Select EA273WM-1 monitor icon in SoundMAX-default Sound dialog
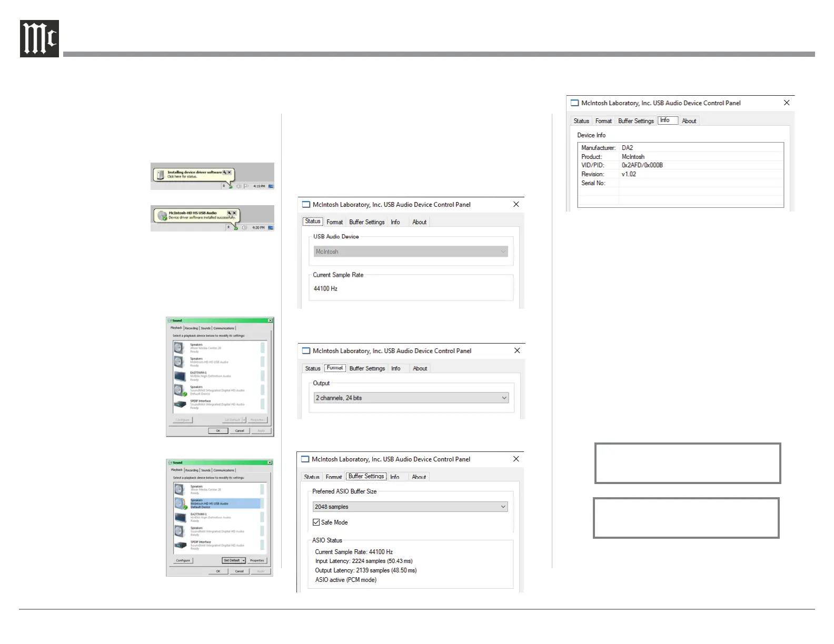Viewport: 834px width, 644px height. pyautogui.click(x=180, y=376)
